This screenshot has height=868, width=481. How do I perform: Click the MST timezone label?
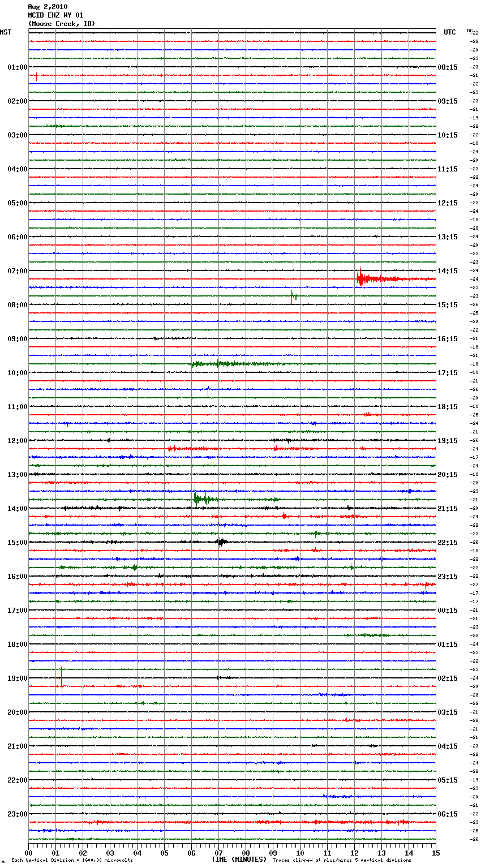[x=6, y=32]
